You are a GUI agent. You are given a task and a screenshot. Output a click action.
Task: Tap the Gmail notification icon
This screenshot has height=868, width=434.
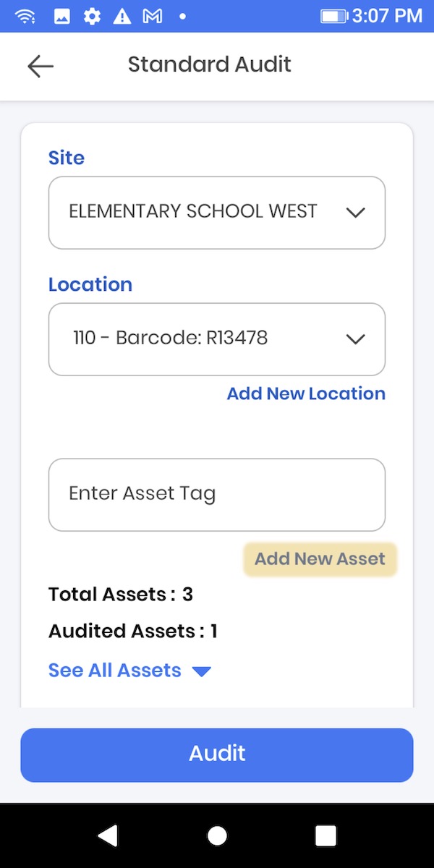152,16
